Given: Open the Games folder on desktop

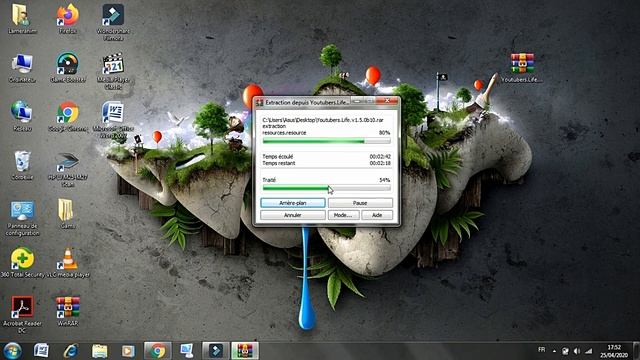Looking at the screenshot, I should click(x=67, y=213).
